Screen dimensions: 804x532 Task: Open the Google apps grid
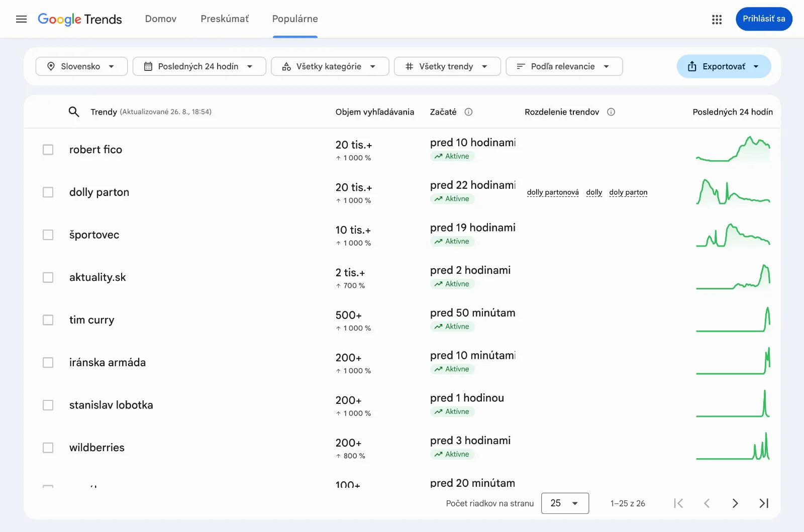pyautogui.click(x=717, y=19)
